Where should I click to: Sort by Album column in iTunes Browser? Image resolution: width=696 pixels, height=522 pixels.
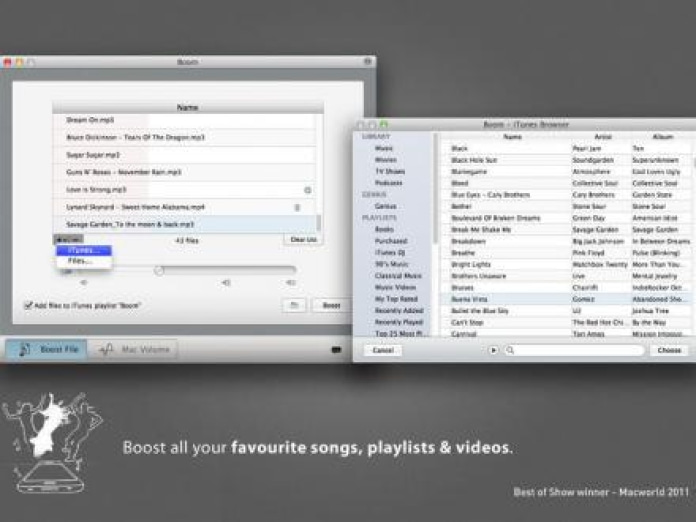pos(663,137)
